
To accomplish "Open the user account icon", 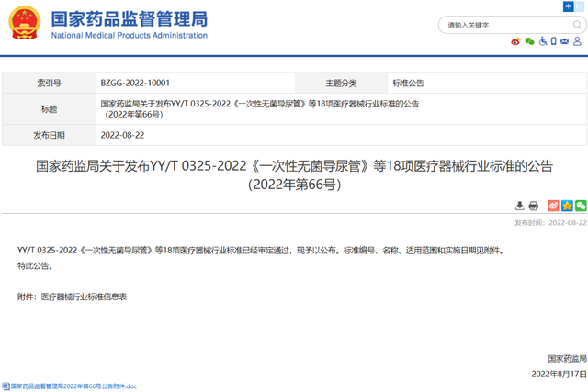I will [x=578, y=41].
